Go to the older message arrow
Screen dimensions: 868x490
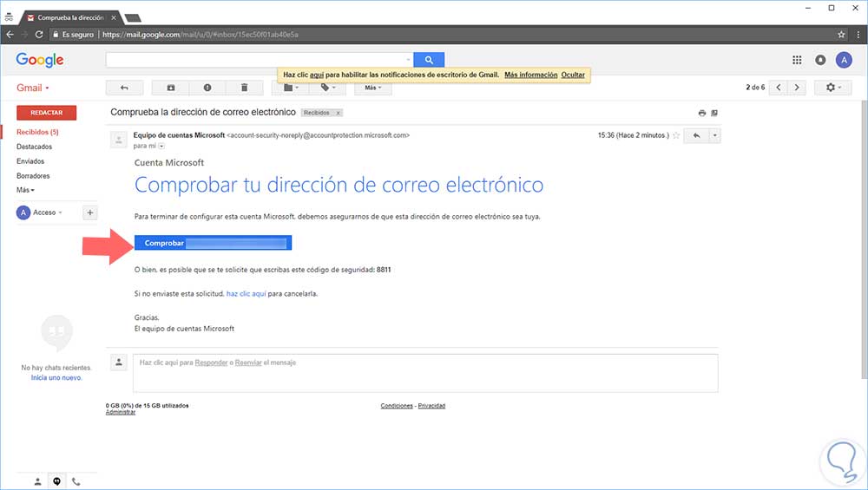[x=797, y=88]
